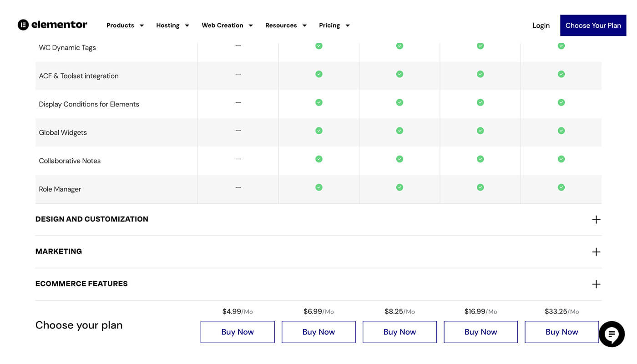This screenshot has height=364, width=637.
Task: Click the WC Dynamic Tags row label
Action: coord(67,48)
